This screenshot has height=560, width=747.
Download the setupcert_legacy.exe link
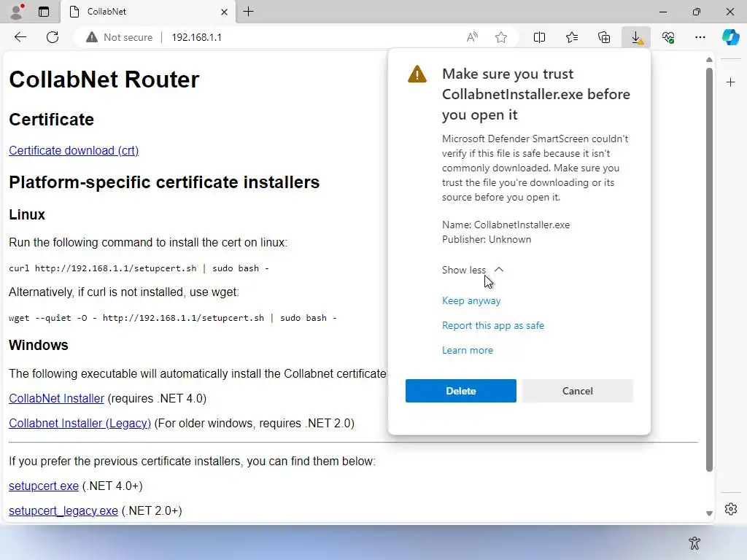tap(63, 511)
